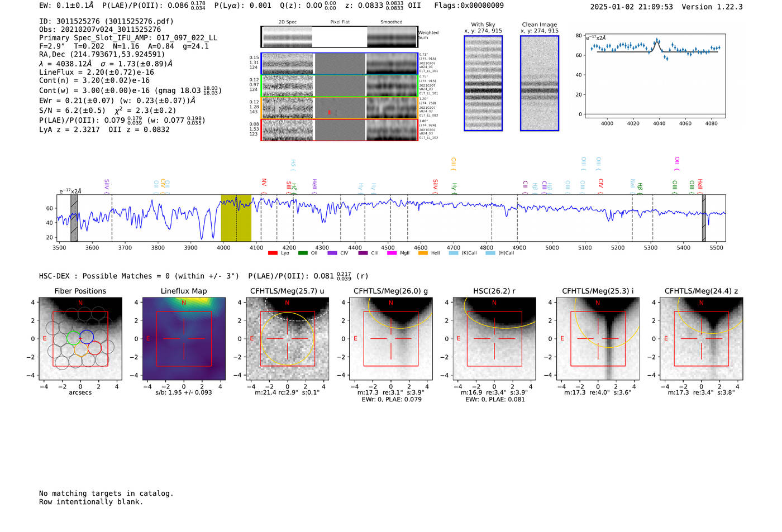Click 'Row intentionally blank.' text
This screenshot has width=782, height=532.
click(91, 502)
